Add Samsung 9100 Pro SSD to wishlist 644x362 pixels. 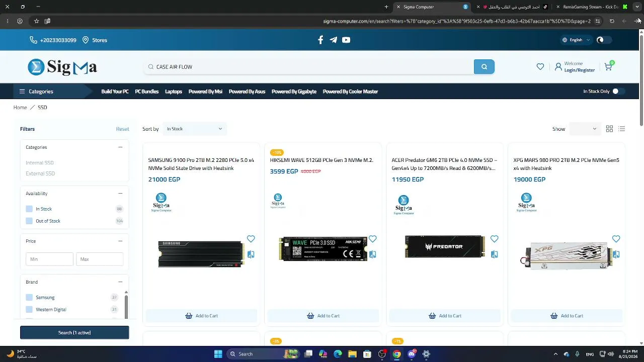pyautogui.click(x=251, y=239)
